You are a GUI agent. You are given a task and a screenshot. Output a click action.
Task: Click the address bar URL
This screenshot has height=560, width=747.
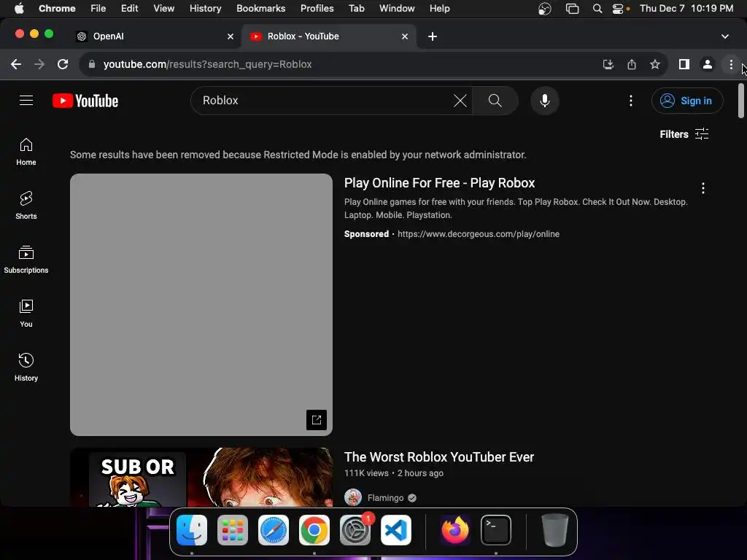coord(207,64)
